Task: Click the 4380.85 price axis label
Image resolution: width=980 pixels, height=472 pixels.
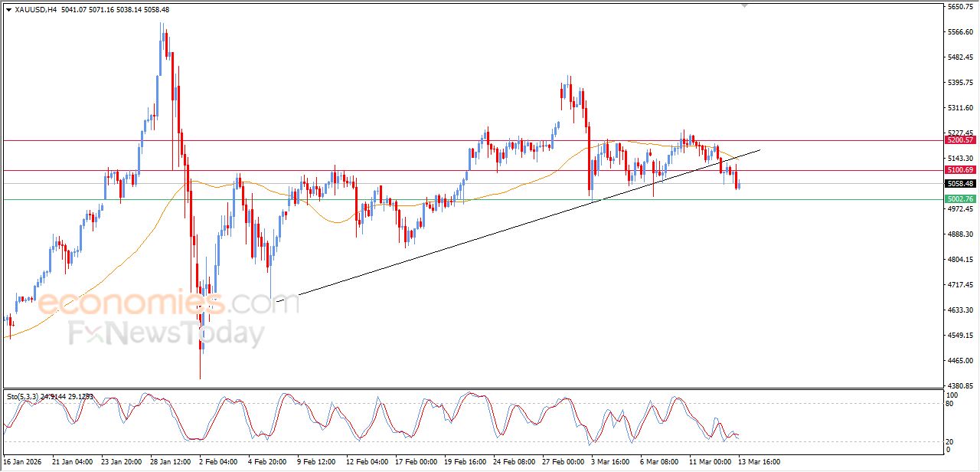Action: pyautogui.click(x=960, y=386)
